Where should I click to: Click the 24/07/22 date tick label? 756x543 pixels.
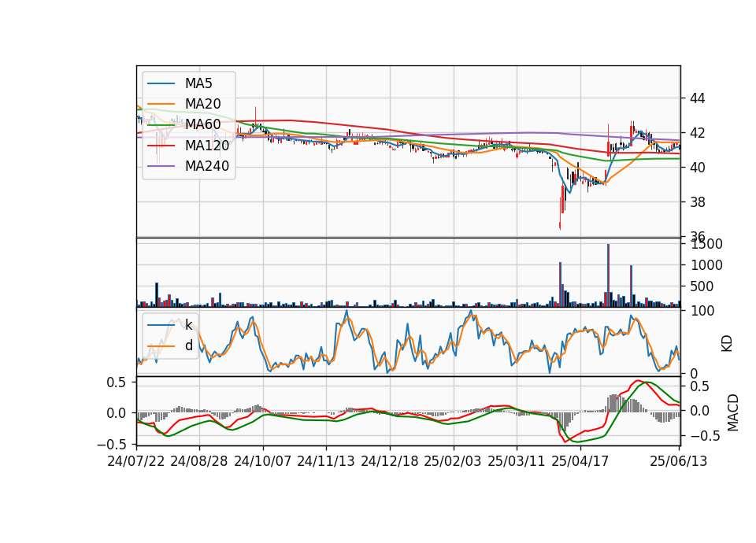click(136, 461)
